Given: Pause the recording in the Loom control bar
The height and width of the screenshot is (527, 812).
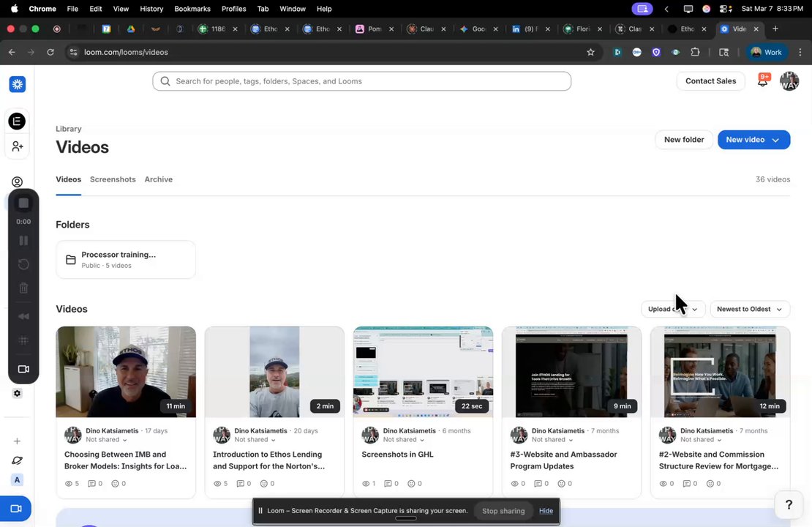Looking at the screenshot, I should (23, 240).
